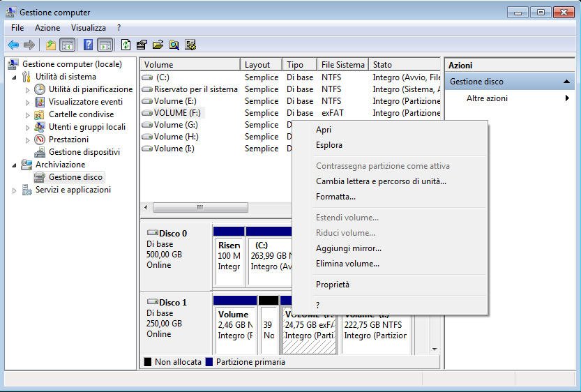Click the Utenti e gruppi locali icon

(39, 127)
